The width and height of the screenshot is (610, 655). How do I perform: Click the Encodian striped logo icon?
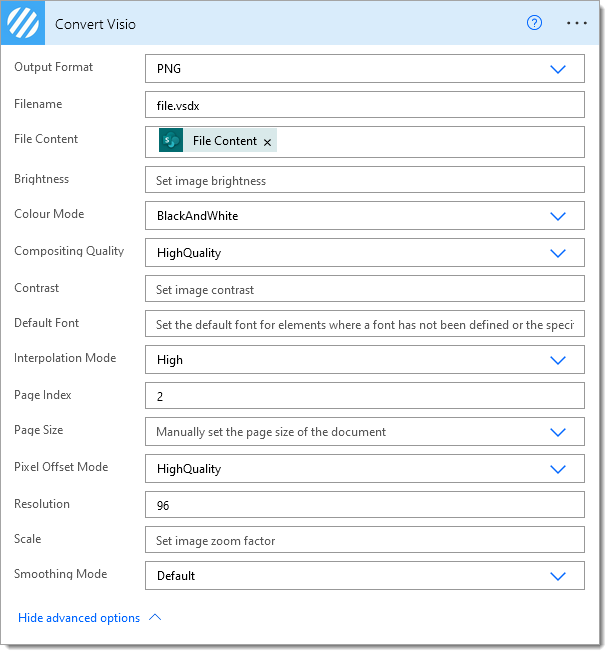23,23
